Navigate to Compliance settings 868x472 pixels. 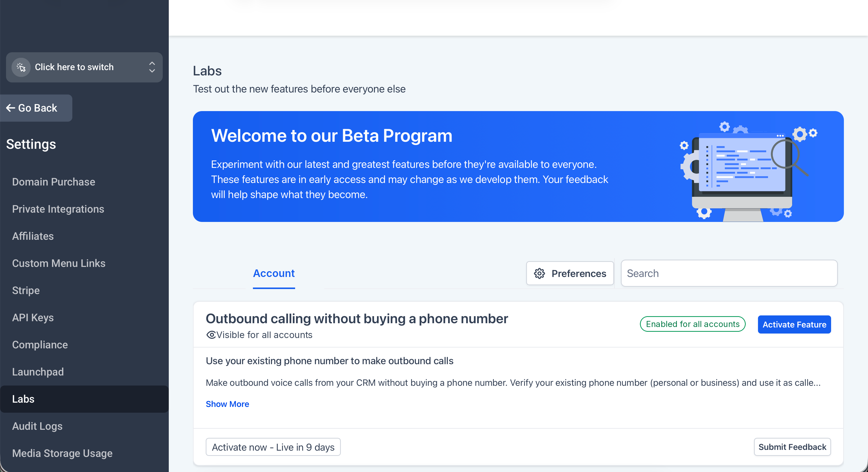tap(40, 345)
